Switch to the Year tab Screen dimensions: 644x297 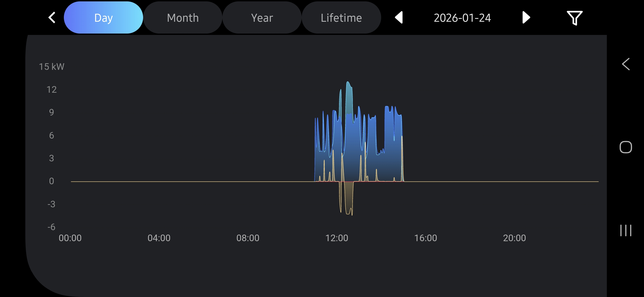pyautogui.click(x=262, y=18)
